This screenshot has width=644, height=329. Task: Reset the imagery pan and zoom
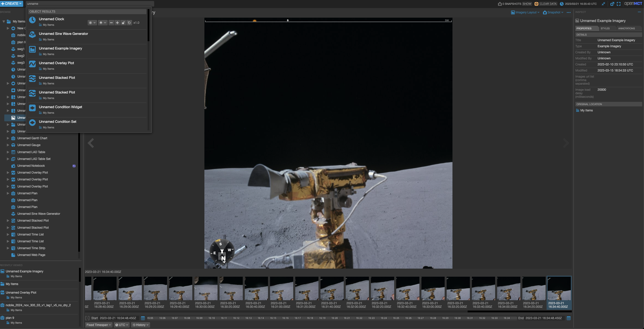(x=129, y=23)
